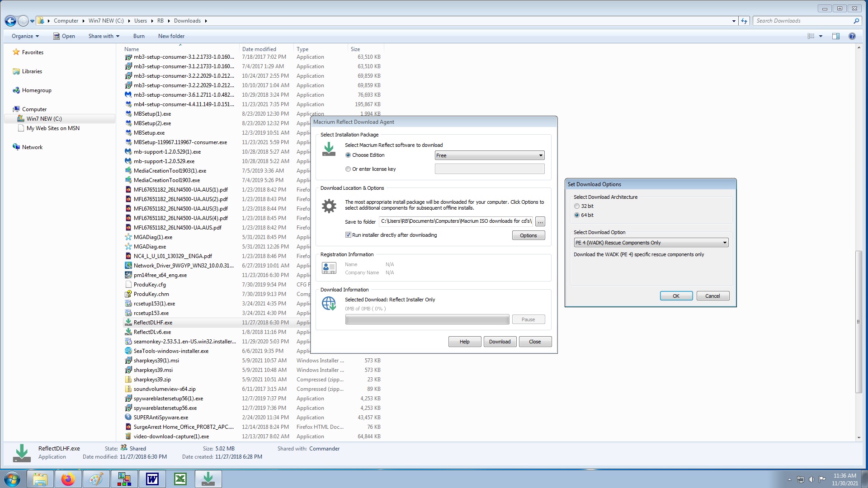Screen dimensions: 868x488
Task: Sort by the Date modified column header
Action: pos(266,49)
